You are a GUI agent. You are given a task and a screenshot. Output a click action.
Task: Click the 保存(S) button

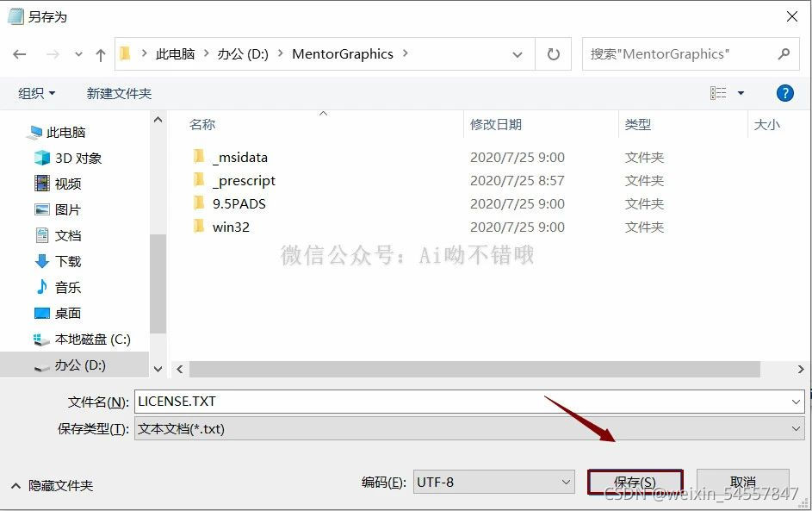point(635,483)
